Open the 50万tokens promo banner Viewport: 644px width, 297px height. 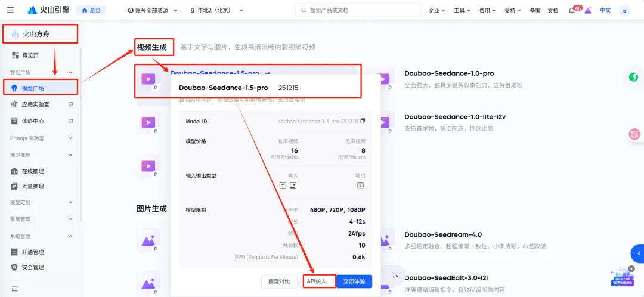coord(621,279)
